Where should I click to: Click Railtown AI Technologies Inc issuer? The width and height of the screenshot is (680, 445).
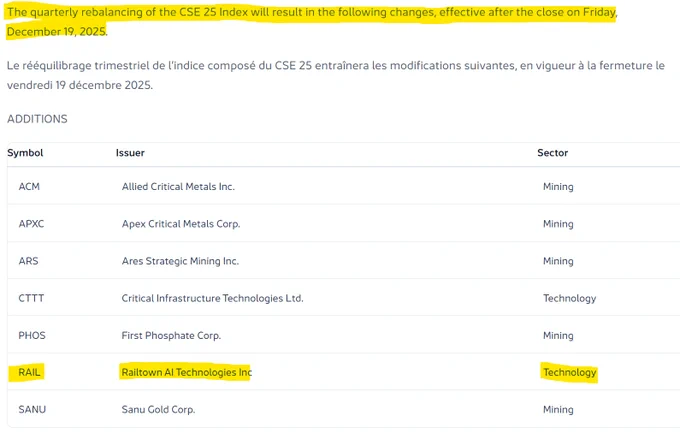pos(187,372)
